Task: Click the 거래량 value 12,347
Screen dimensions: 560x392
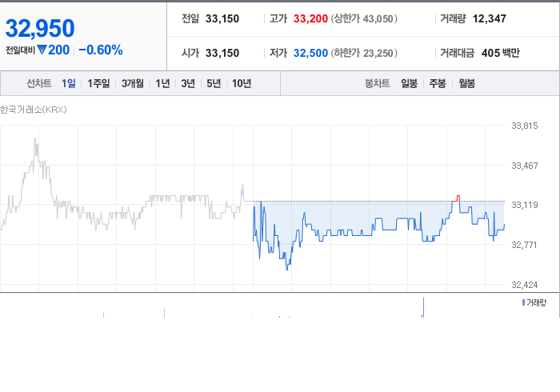Action: (x=490, y=18)
